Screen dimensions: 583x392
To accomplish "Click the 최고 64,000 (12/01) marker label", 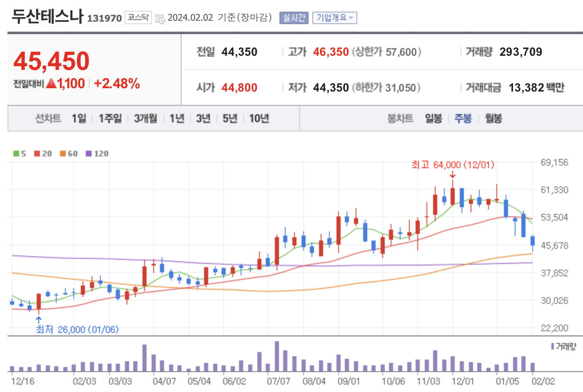I will 453,165.
